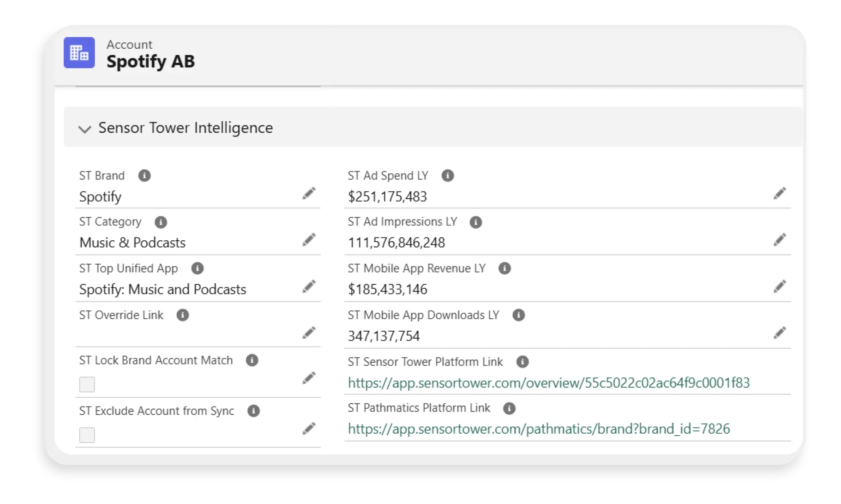This screenshot has height=504, width=841.
Task: Edit ST Top Unified App with pencil icon
Action: [x=309, y=286]
